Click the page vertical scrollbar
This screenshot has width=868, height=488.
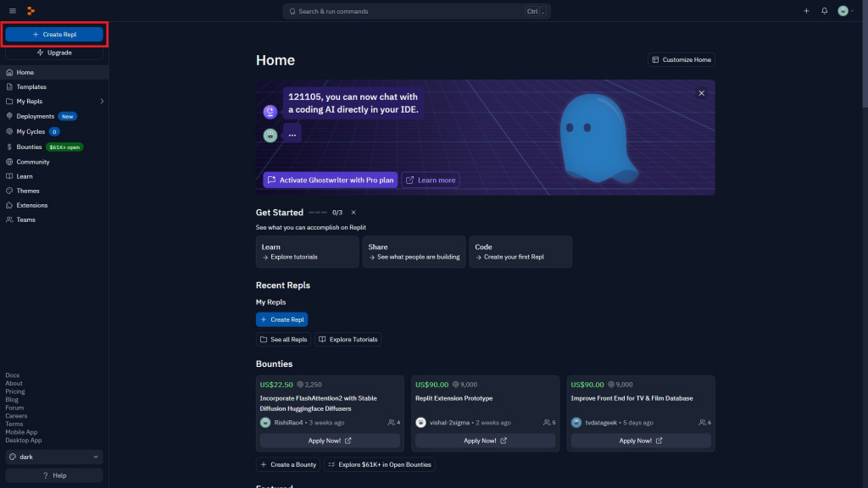(x=865, y=54)
